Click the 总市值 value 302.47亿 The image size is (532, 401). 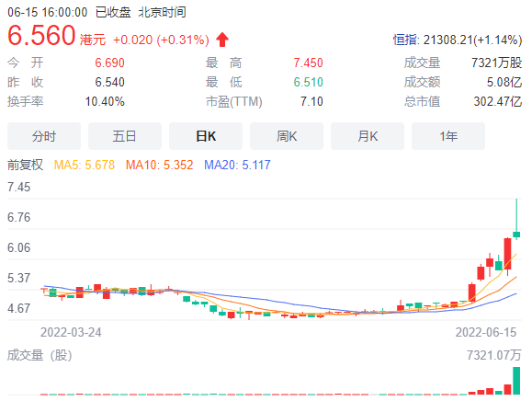tap(498, 101)
